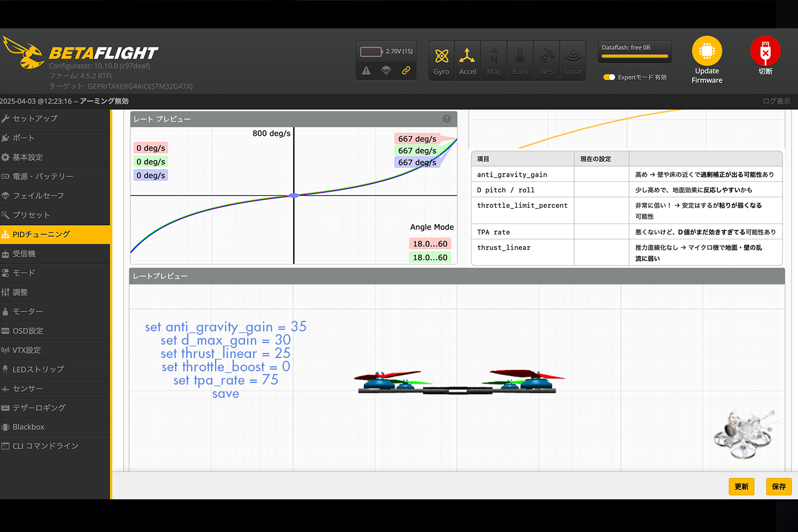Click the link status icon under battery
The height and width of the screenshot is (532, 798).
click(x=406, y=70)
